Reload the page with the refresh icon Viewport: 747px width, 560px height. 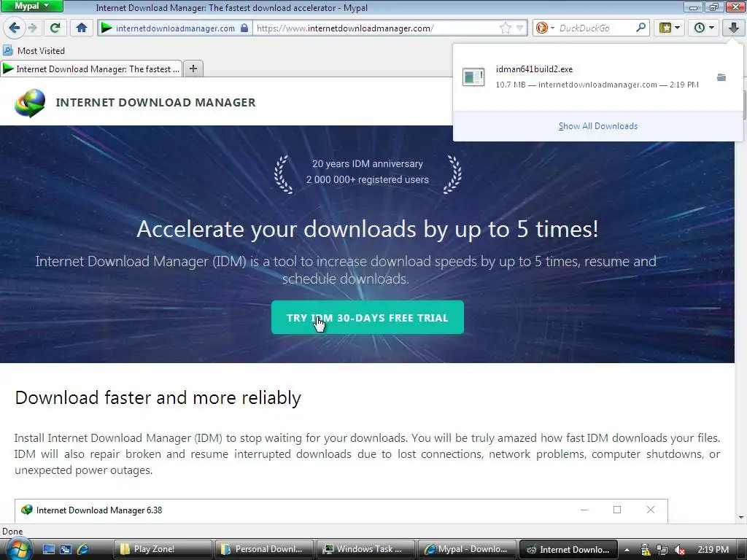pos(55,28)
